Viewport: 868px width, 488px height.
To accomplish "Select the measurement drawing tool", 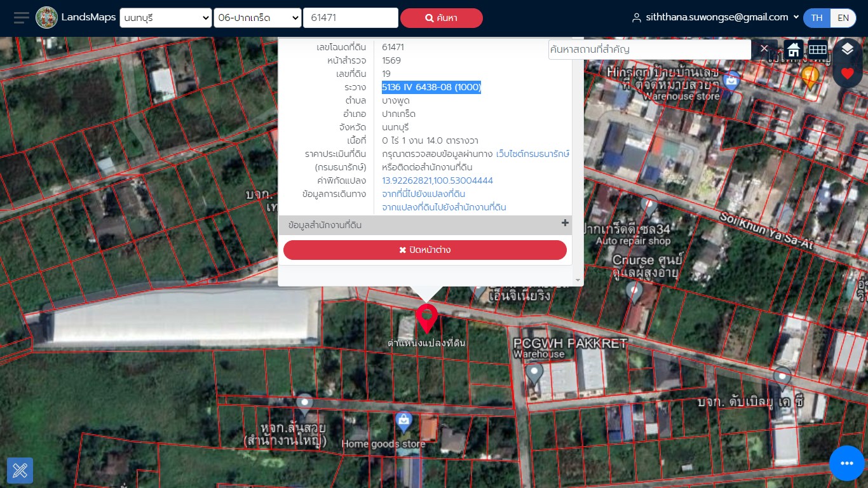I will [20, 470].
